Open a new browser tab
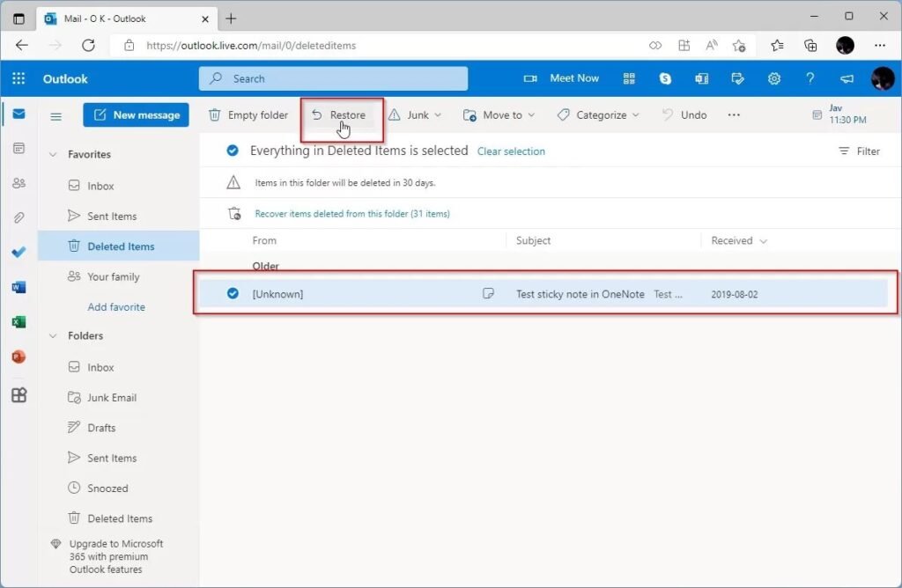Viewport: 902px width, 588px height. (x=231, y=18)
